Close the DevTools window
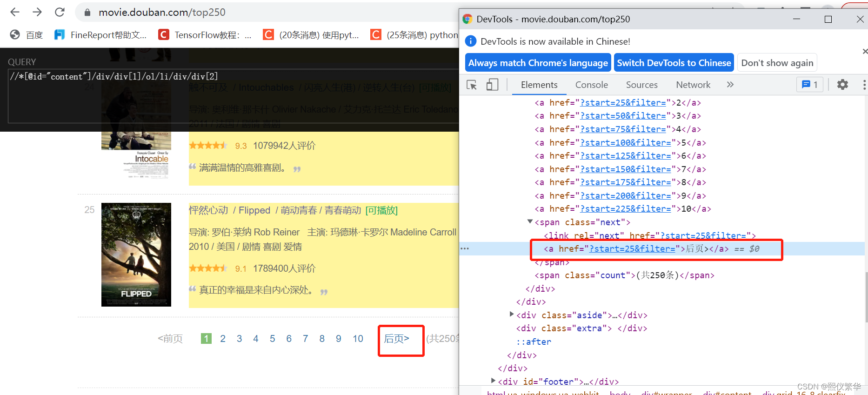The image size is (868, 395). point(860,19)
